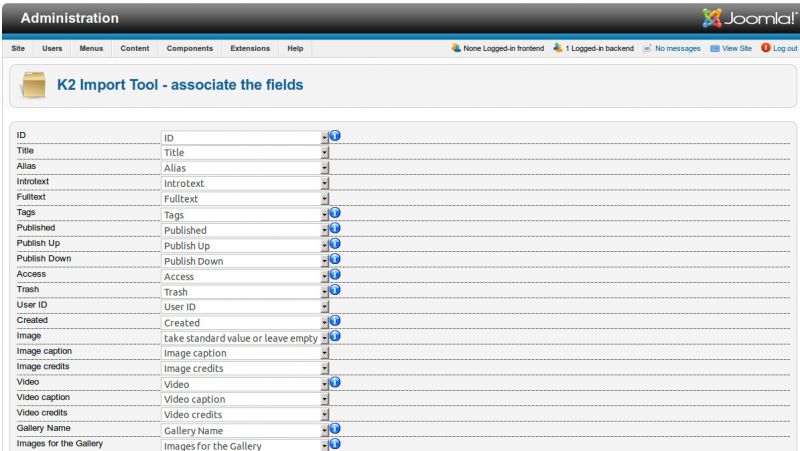Viewport: 800px width, 451px height.
Task: Click the info icon next to Access dropdown
Action: (335, 274)
